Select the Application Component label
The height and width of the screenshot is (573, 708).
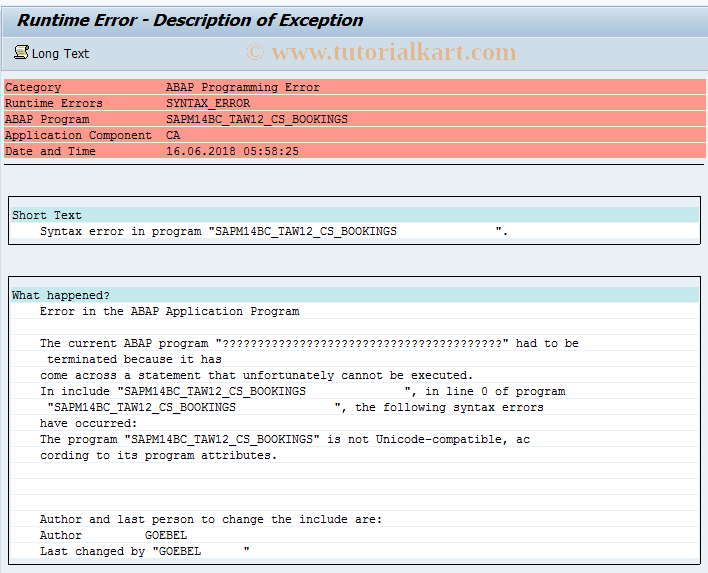pos(78,135)
